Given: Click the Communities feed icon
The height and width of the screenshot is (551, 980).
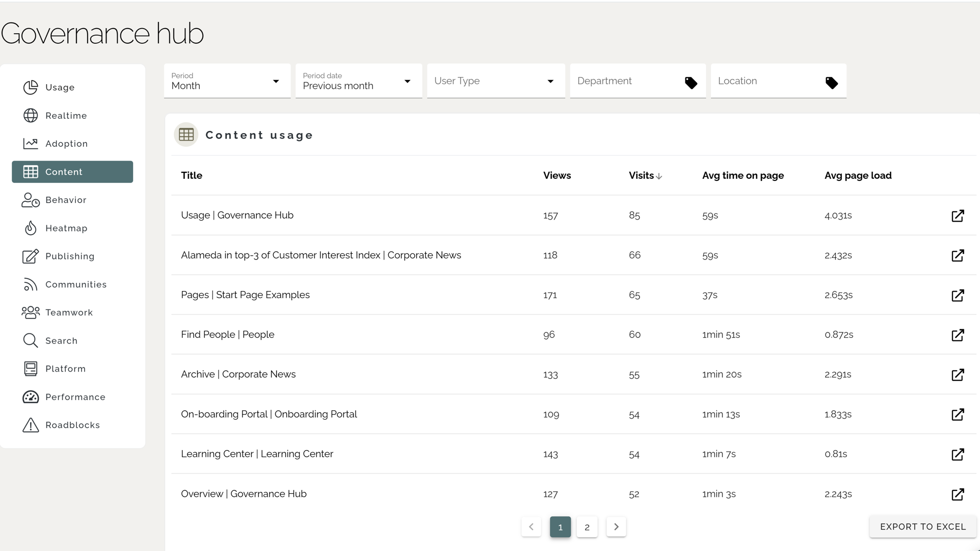Looking at the screenshot, I should 31,284.
